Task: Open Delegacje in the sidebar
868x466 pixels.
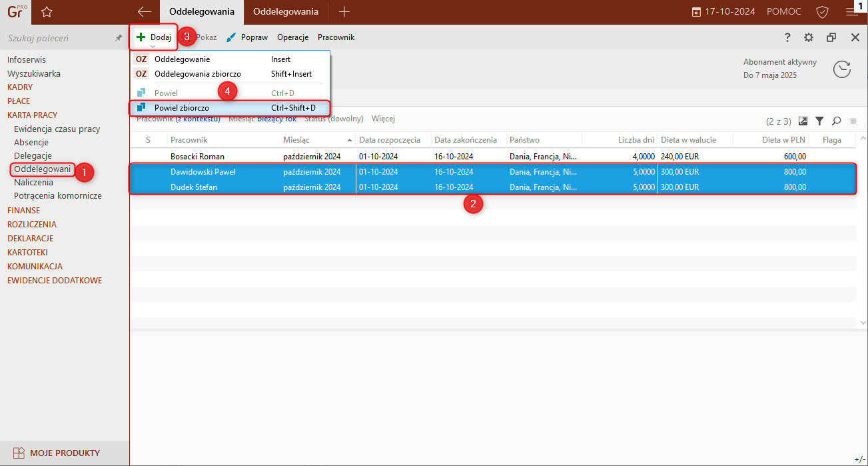Action: [x=33, y=156]
